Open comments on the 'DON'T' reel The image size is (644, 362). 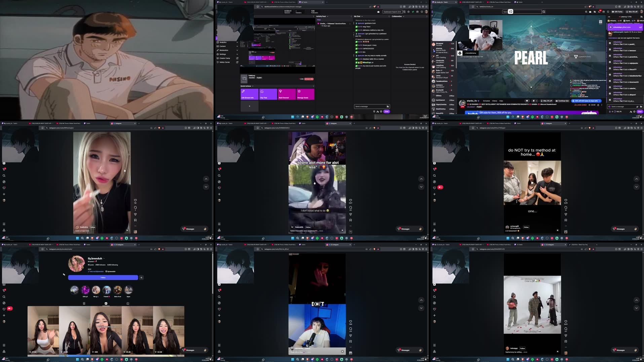pyautogui.click(x=350, y=329)
